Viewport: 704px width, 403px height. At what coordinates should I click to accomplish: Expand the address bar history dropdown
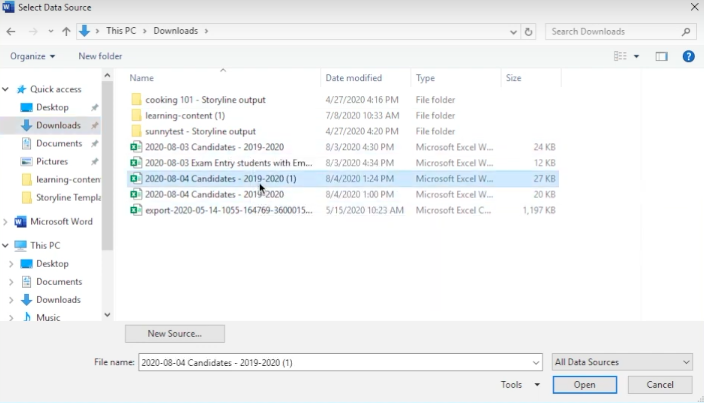[x=513, y=31]
